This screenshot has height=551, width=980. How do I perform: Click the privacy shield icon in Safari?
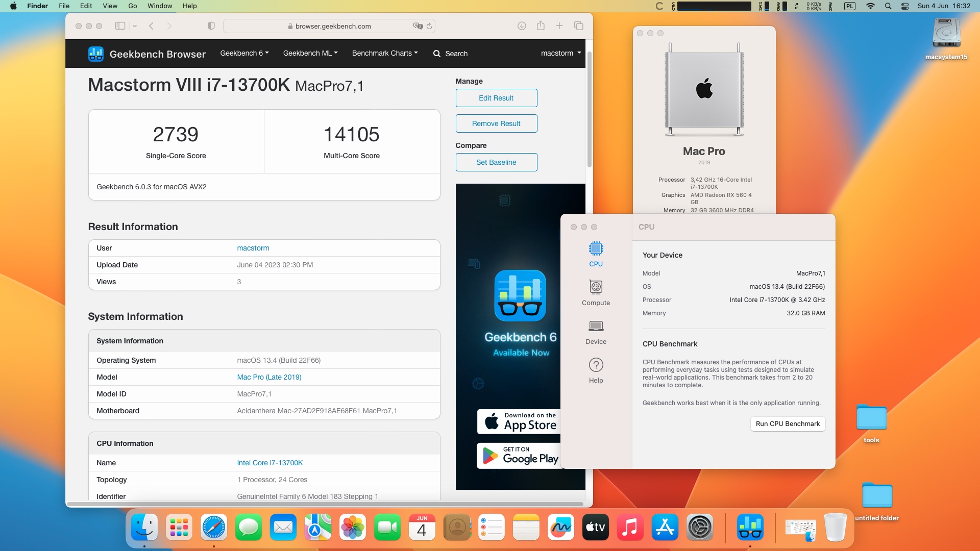pyautogui.click(x=211, y=26)
